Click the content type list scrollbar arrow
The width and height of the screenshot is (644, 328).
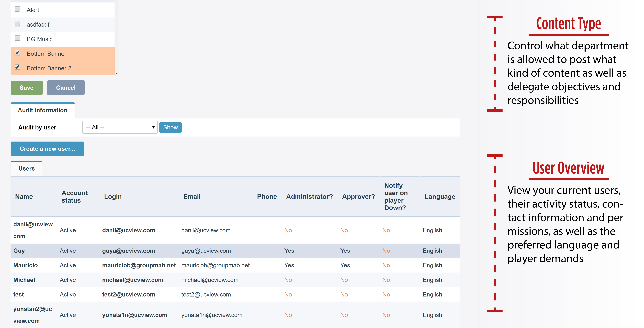click(x=117, y=73)
